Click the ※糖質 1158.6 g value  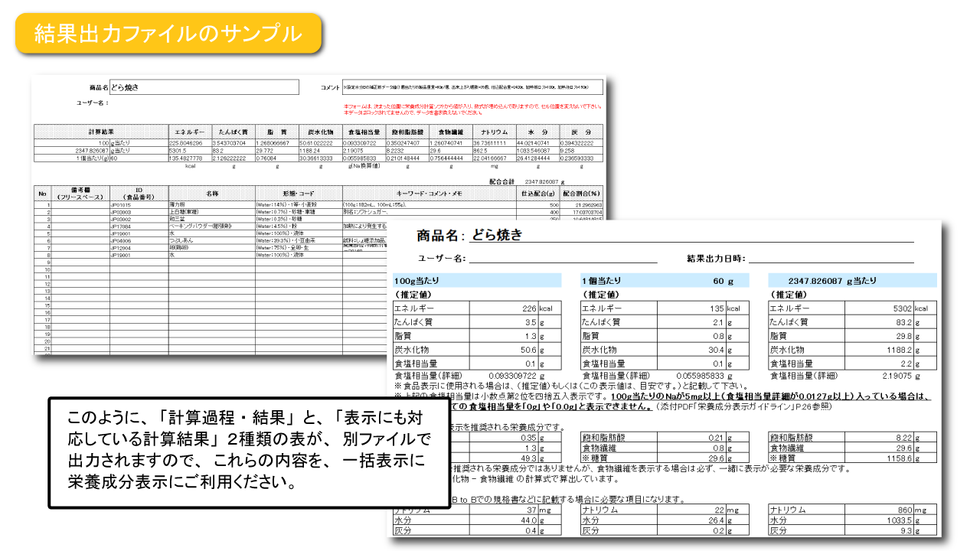pos(899,458)
